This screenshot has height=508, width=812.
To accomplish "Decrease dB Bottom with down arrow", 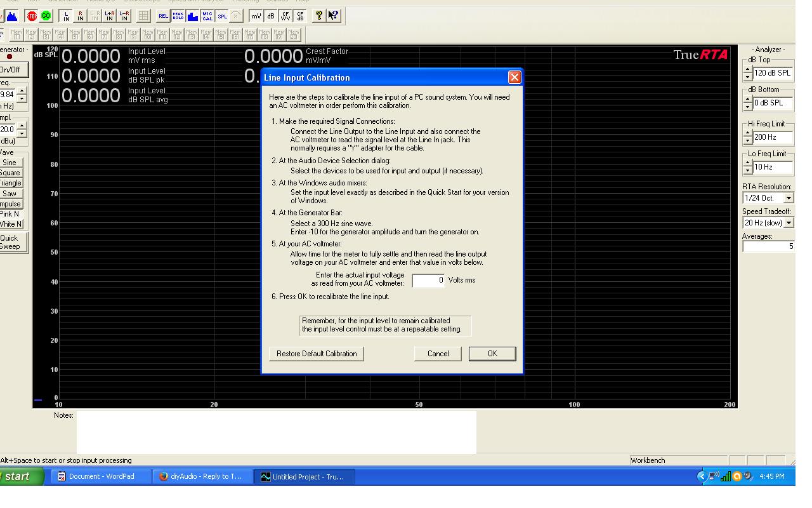I will tap(747, 107).
